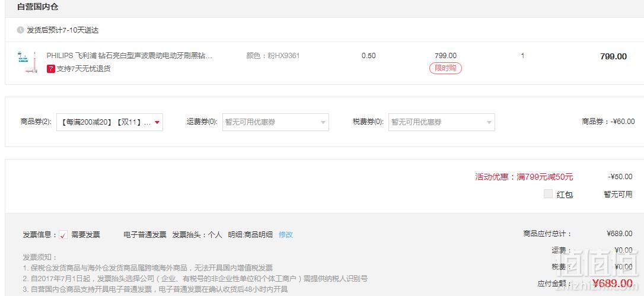The image size is (644, 296).
Task: Click the red ¥689.00 payable amount
Action: click(x=613, y=283)
